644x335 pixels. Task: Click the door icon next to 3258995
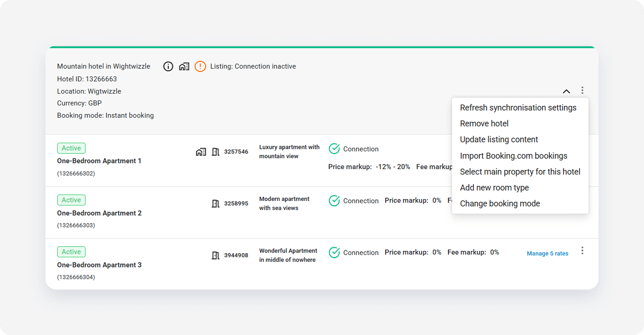(x=216, y=204)
